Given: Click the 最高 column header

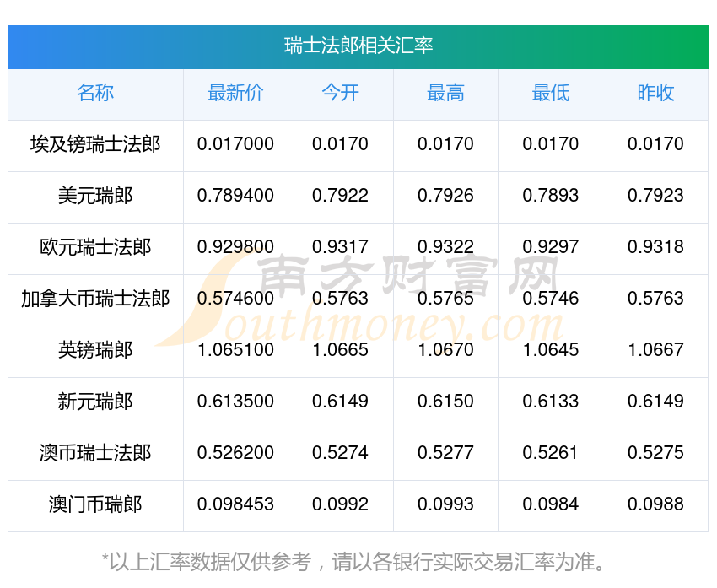Looking at the screenshot, I should tap(445, 93).
